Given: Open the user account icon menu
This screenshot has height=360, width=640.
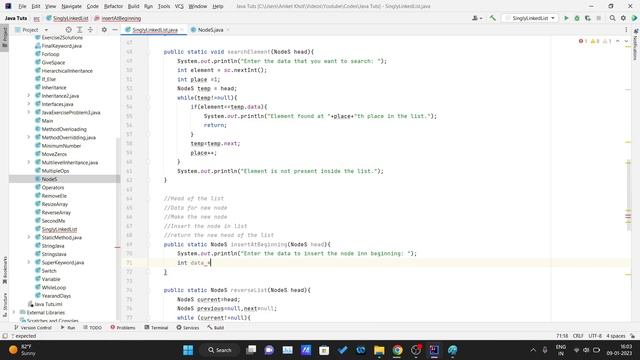Looking at the screenshot, I should click(476, 18).
